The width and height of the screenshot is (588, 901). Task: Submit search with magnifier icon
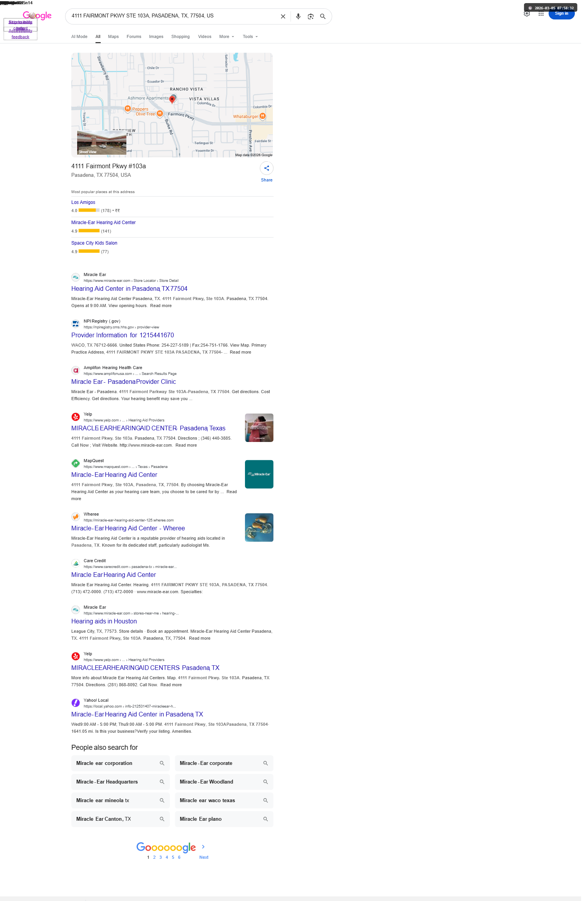click(322, 16)
